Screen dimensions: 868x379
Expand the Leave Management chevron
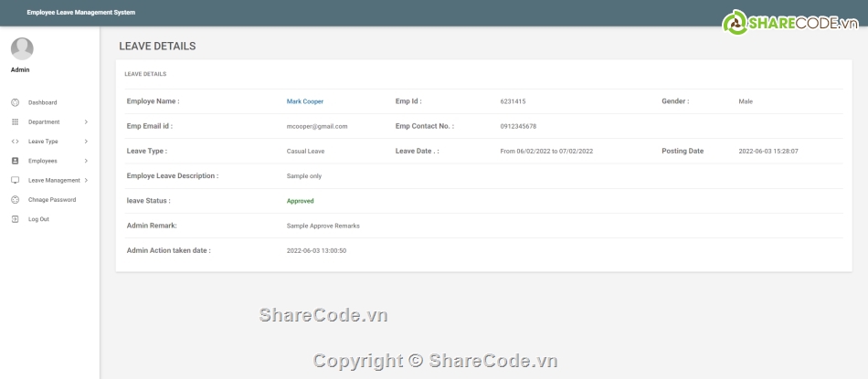click(86, 180)
